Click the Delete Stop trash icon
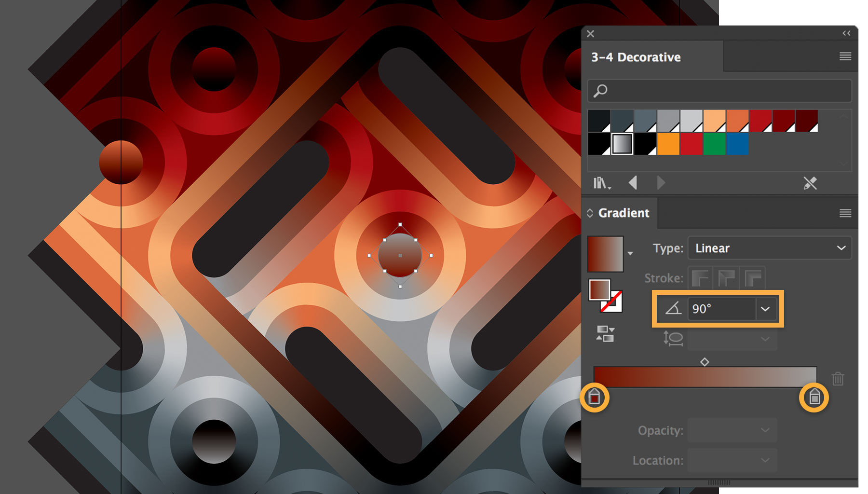The height and width of the screenshot is (494, 868). click(x=838, y=379)
